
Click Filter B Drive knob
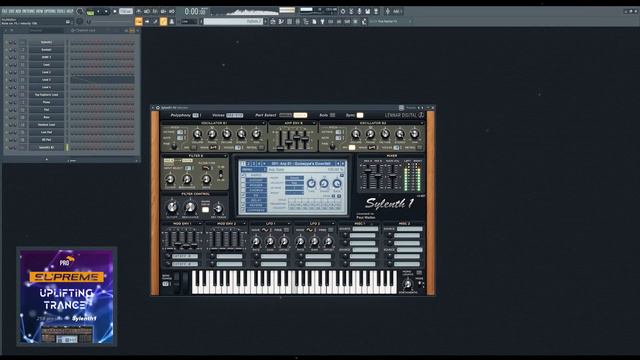(207, 179)
